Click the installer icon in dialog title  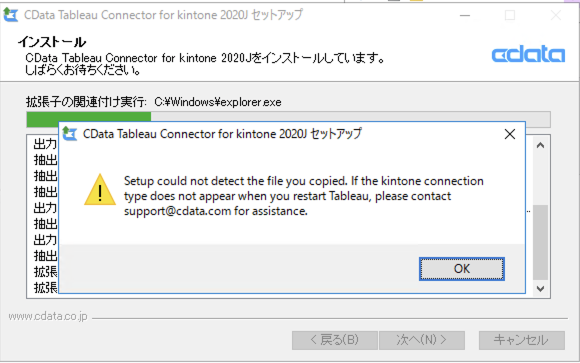click(70, 134)
